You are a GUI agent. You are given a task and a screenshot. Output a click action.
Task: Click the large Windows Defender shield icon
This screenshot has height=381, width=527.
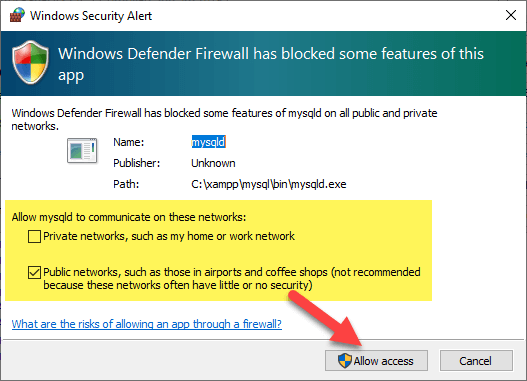[x=31, y=62]
